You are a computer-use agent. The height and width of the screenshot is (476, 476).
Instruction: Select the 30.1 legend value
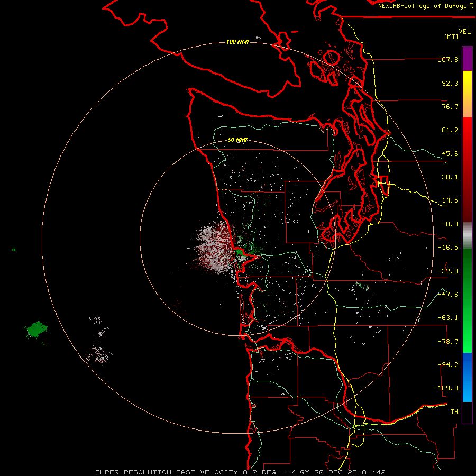pyautogui.click(x=450, y=177)
